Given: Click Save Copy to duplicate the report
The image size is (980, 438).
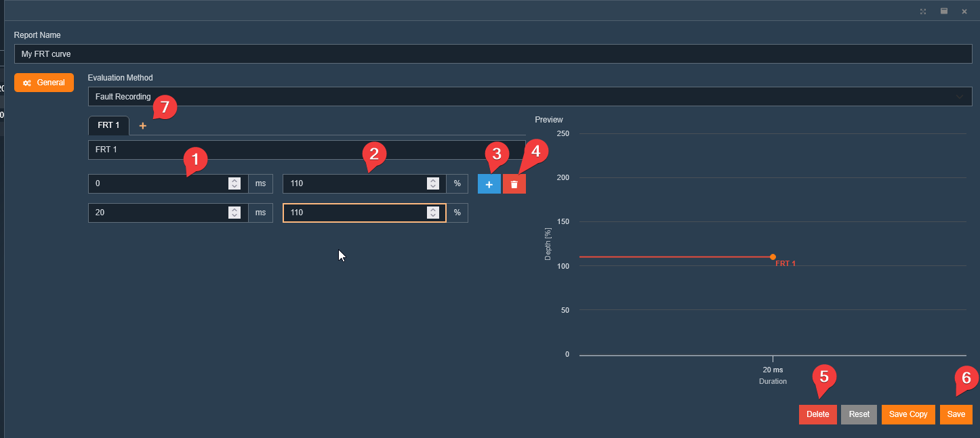Looking at the screenshot, I should [907, 414].
